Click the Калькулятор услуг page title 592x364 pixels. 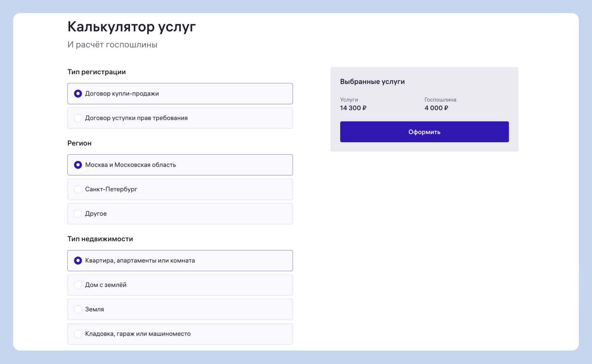pyautogui.click(x=132, y=27)
